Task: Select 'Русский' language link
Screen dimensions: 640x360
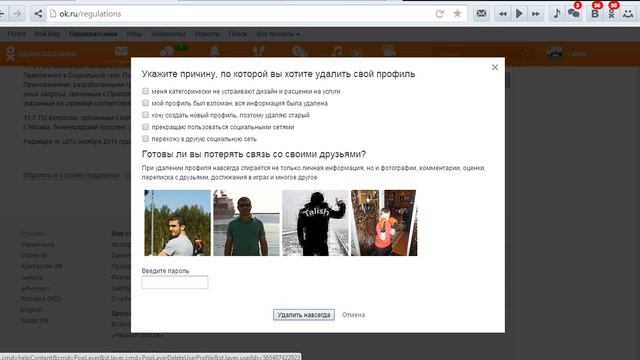Action: (32, 233)
